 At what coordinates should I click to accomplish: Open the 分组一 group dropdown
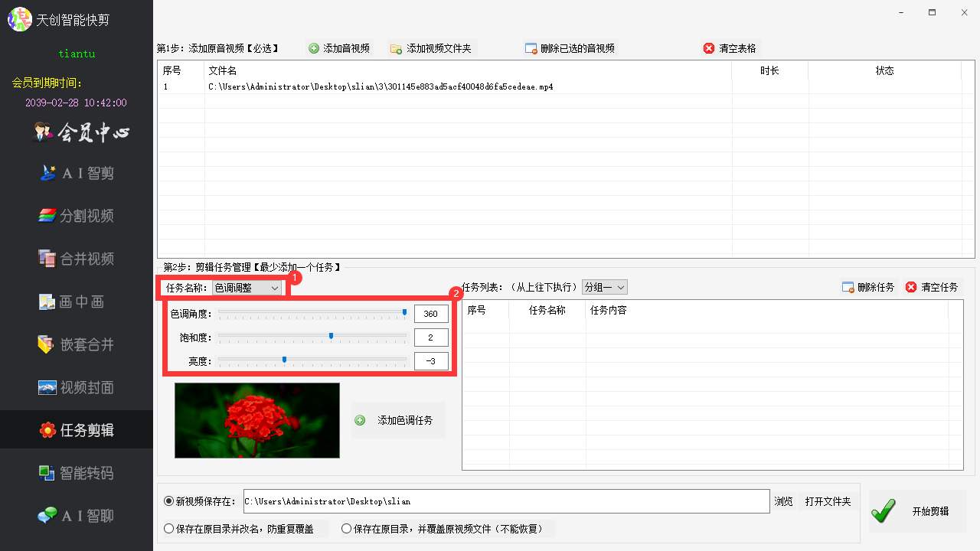605,287
